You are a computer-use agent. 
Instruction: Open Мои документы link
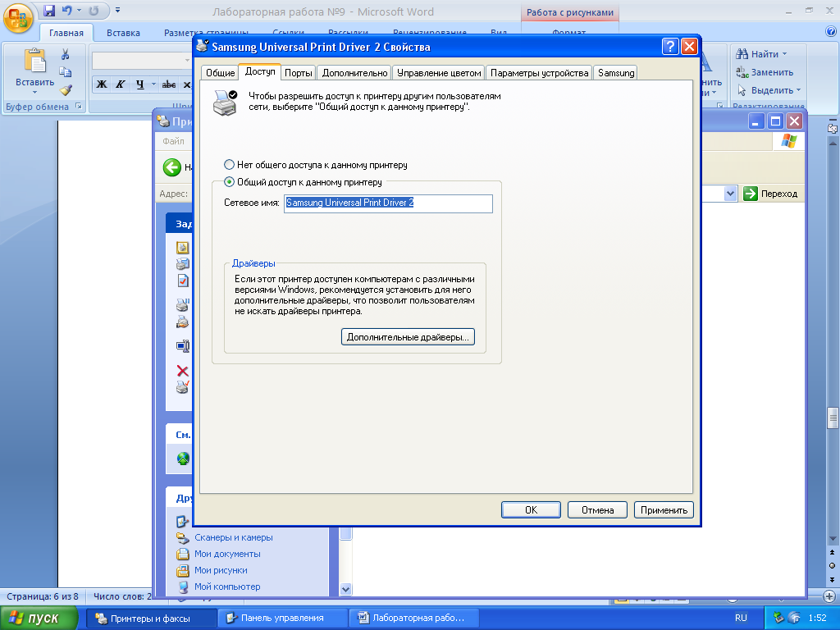228,554
